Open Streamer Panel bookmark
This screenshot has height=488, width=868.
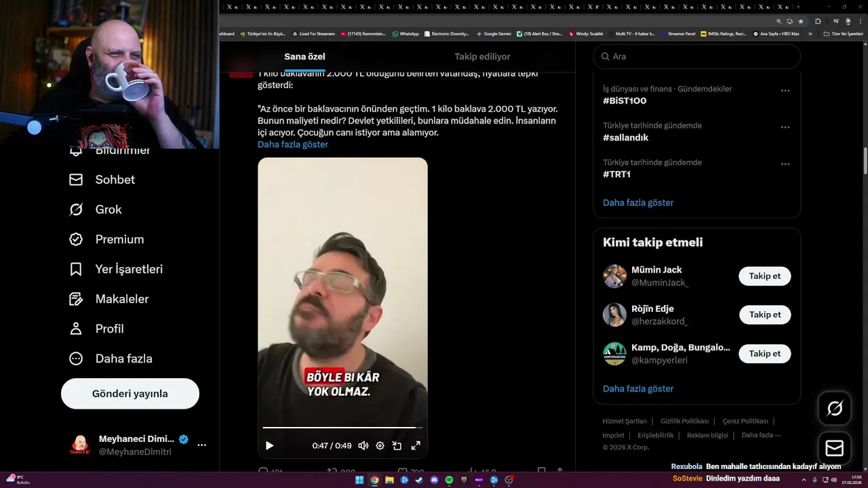(x=677, y=33)
